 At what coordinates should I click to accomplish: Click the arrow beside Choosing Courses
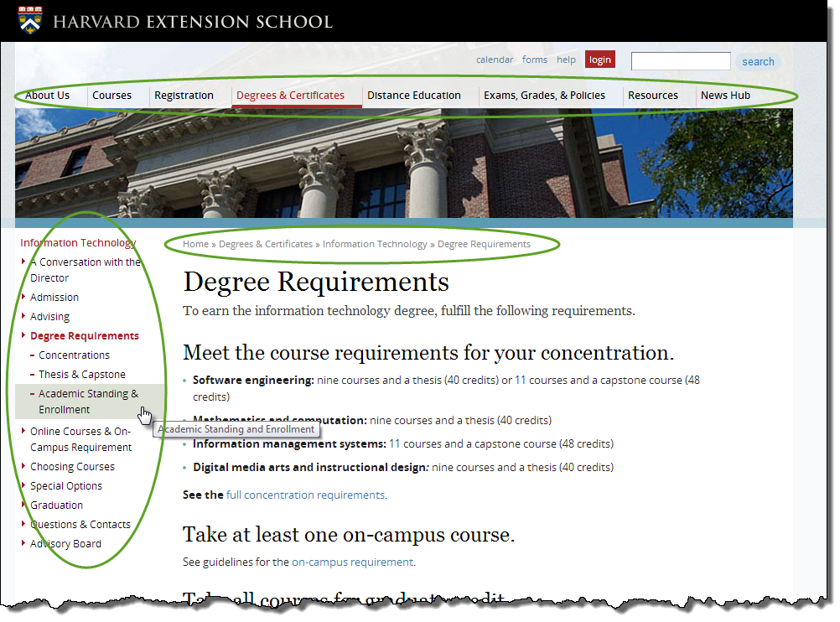23,465
